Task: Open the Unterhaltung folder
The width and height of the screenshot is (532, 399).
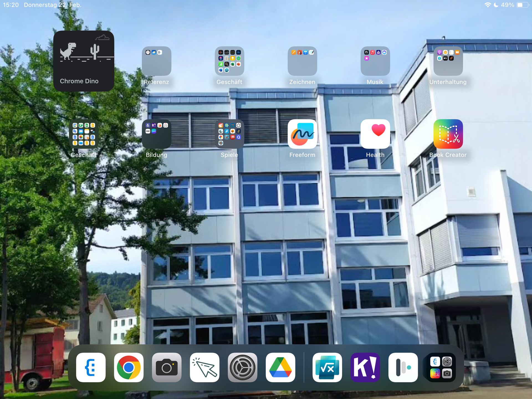Action: pos(448,61)
